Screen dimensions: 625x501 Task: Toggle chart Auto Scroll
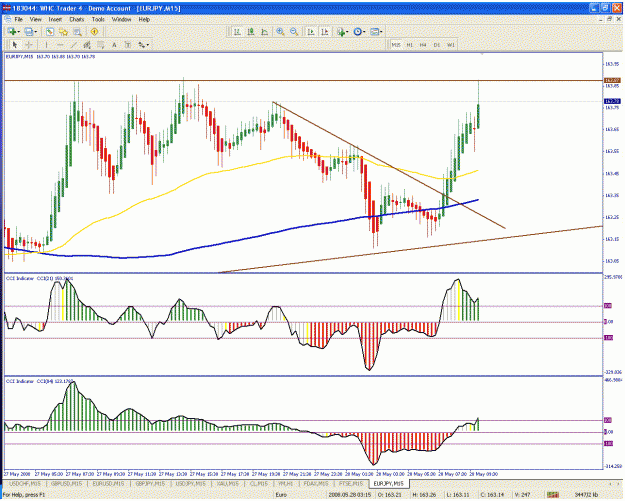pyautogui.click(x=311, y=32)
